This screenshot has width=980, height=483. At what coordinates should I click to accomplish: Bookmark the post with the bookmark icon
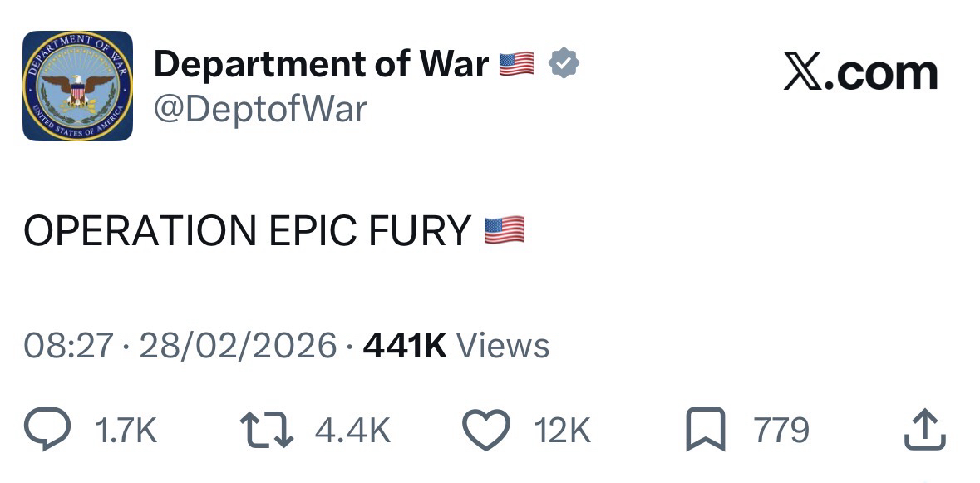[706, 429]
